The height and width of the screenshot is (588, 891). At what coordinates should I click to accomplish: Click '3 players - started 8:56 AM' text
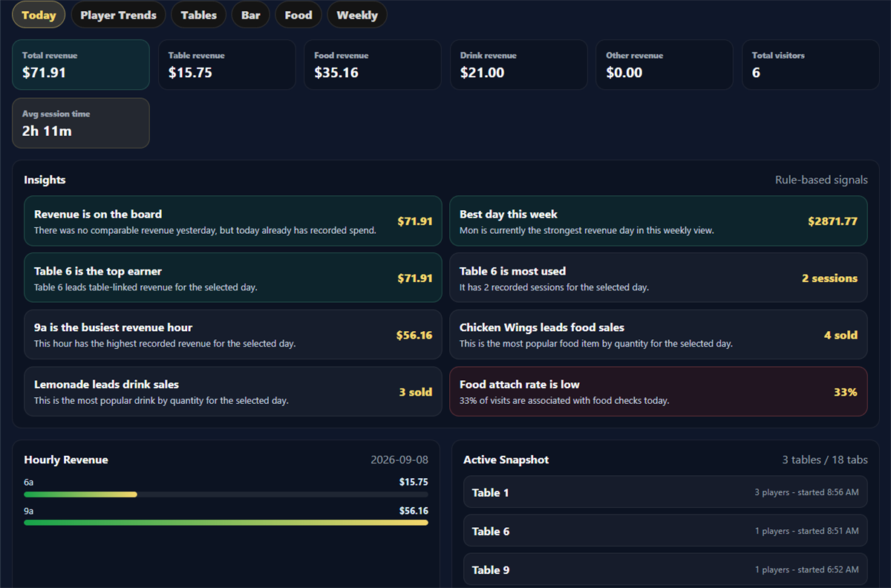tap(806, 492)
